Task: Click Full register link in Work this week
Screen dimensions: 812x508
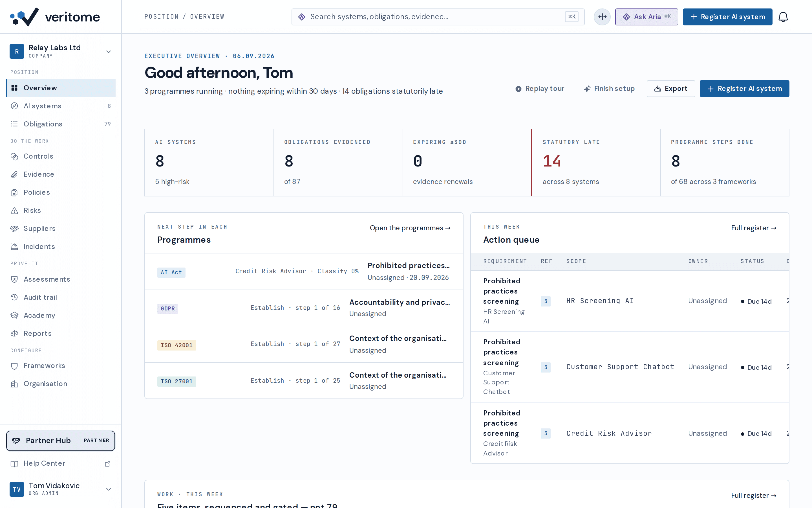Action: [754, 495]
